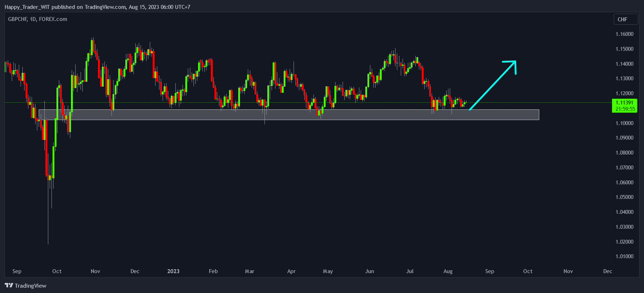Click the Apr label on time axis
644x293 pixels.
[x=291, y=271]
